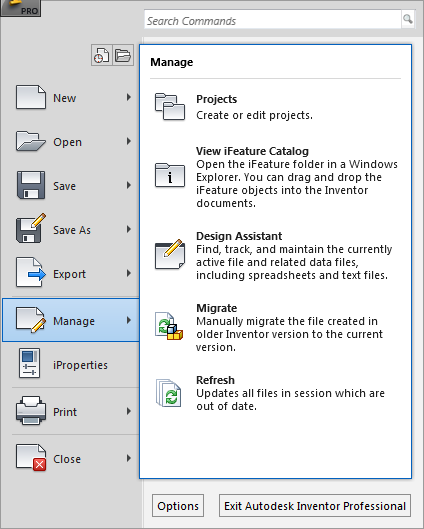Click the Search Commands input field
Screen dimensions: 424x529
[273, 20]
